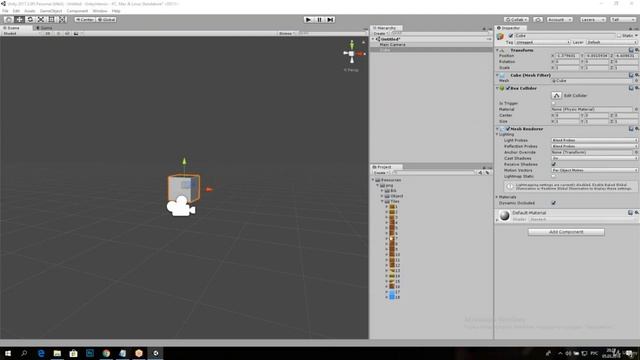Image resolution: width=640 pixels, height=360 pixels.
Task: Select the Scale tool in toolbar
Action: coord(41,19)
